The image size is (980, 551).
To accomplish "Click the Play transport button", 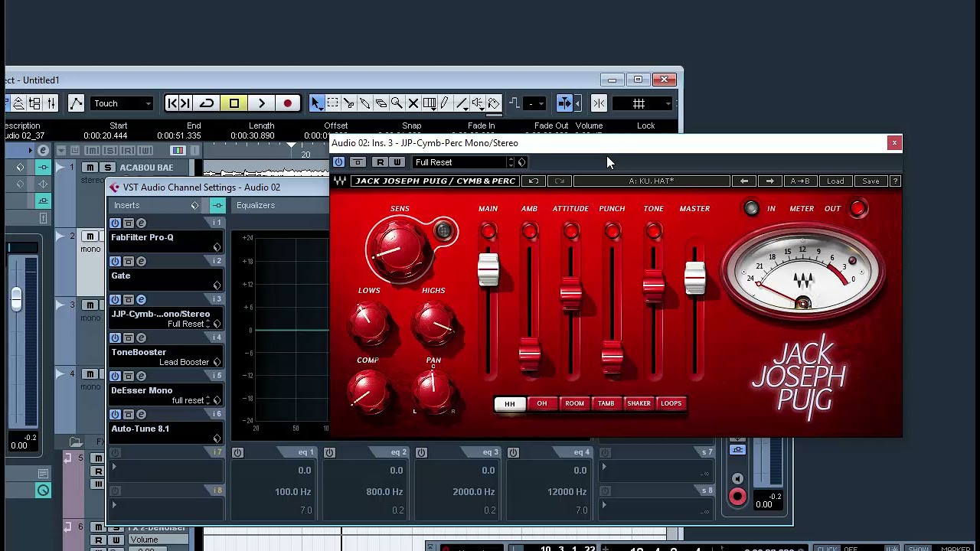I will [x=261, y=103].
